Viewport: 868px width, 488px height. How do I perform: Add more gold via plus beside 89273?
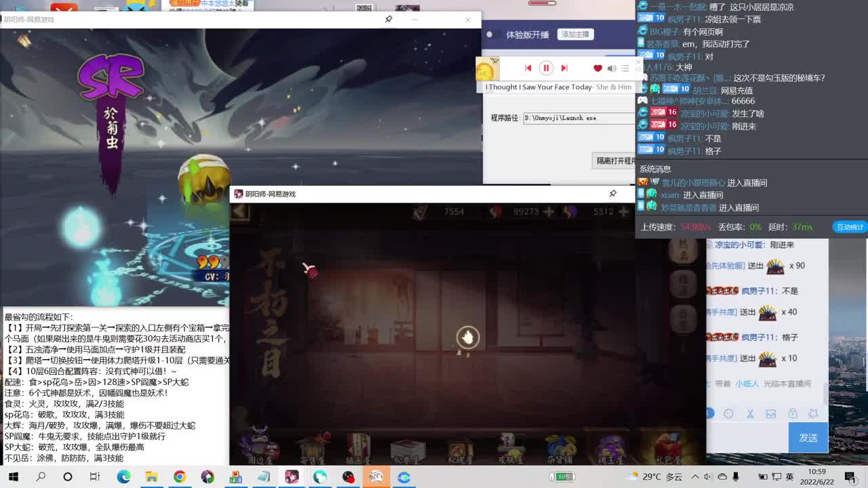pyautogui.click(x=549, y=212)
